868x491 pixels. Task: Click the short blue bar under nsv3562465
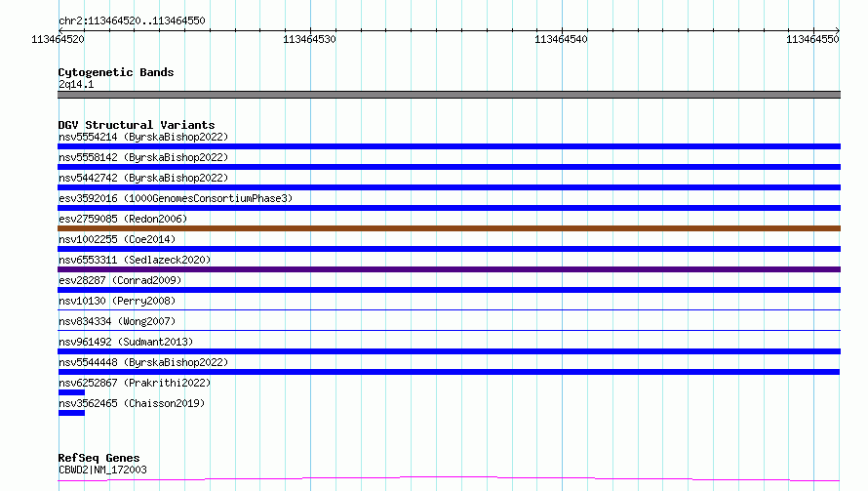pos(71,413)
